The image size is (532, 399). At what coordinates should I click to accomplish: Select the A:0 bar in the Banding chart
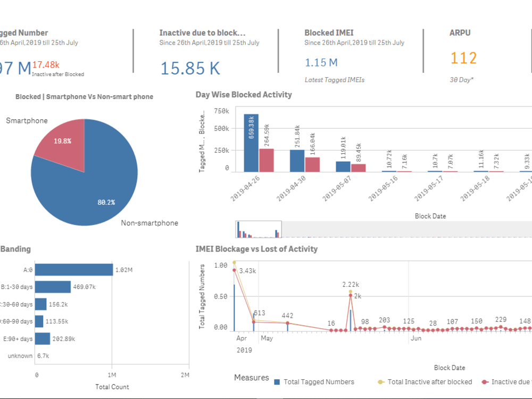(x=74, y=270)
